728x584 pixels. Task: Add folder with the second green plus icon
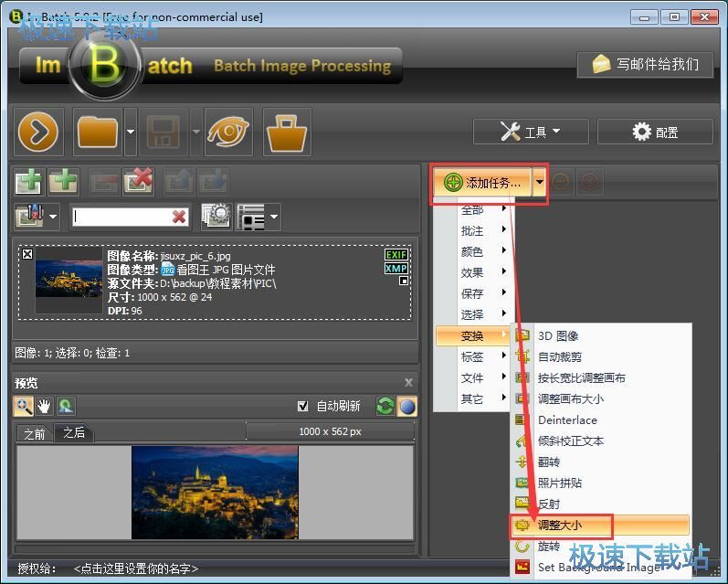coord(64,181)
